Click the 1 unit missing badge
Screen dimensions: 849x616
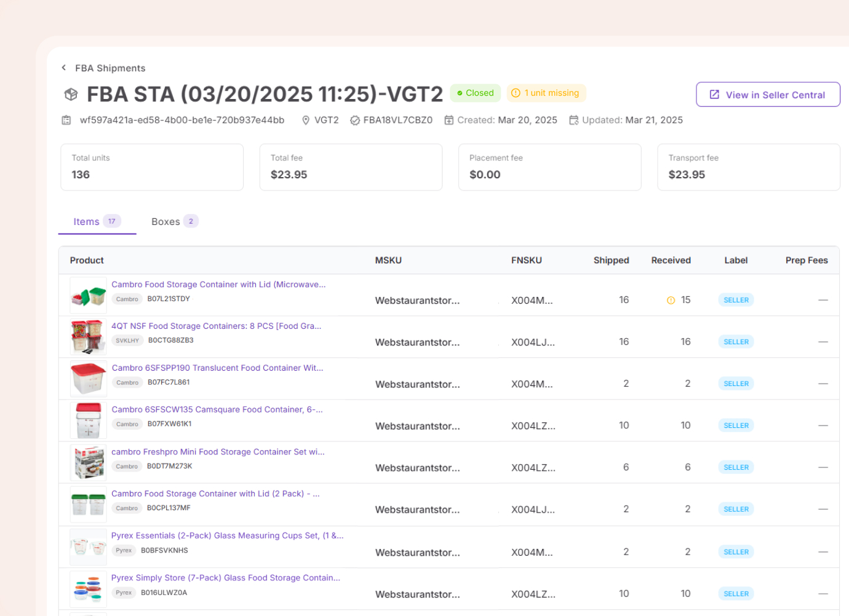(x=546, y=93)
